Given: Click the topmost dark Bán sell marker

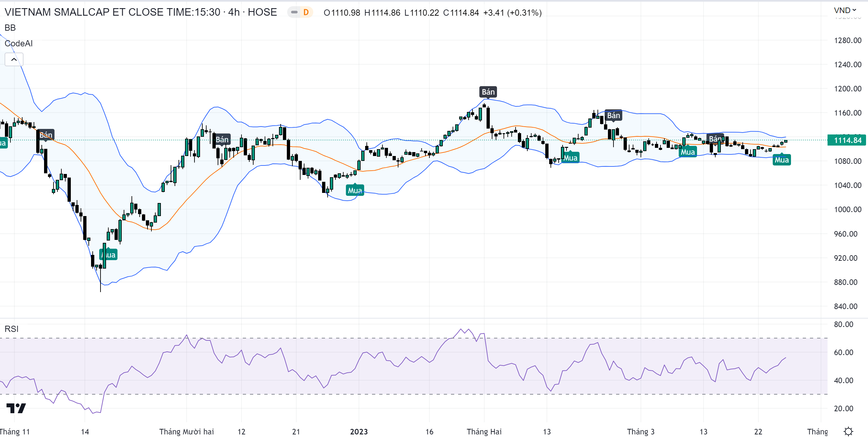Looking at the screenshot, I should click(x=488, y=92).
